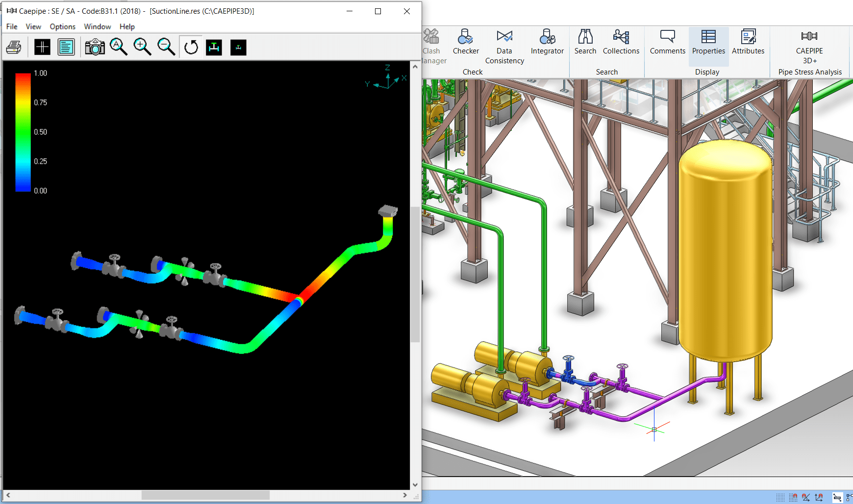853x504 pixels.
Task: Open the Attributes panel
Action: coord(748,42)
